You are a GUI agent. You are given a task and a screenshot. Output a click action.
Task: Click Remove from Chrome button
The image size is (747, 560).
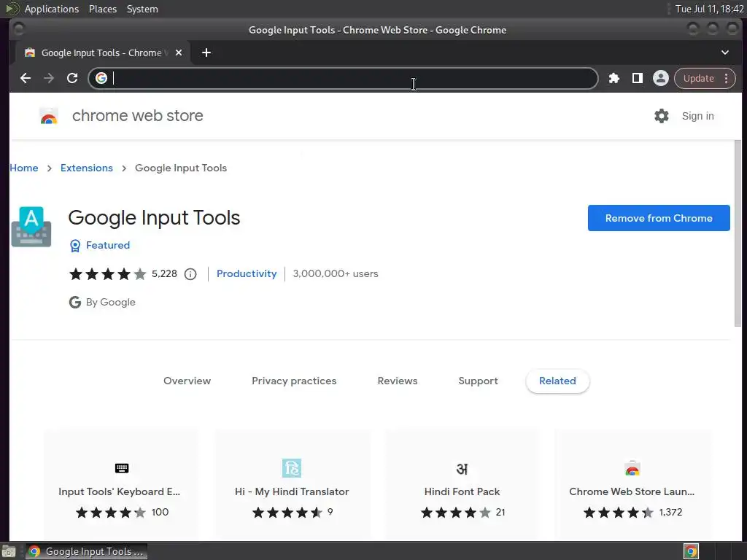(659, 218)
